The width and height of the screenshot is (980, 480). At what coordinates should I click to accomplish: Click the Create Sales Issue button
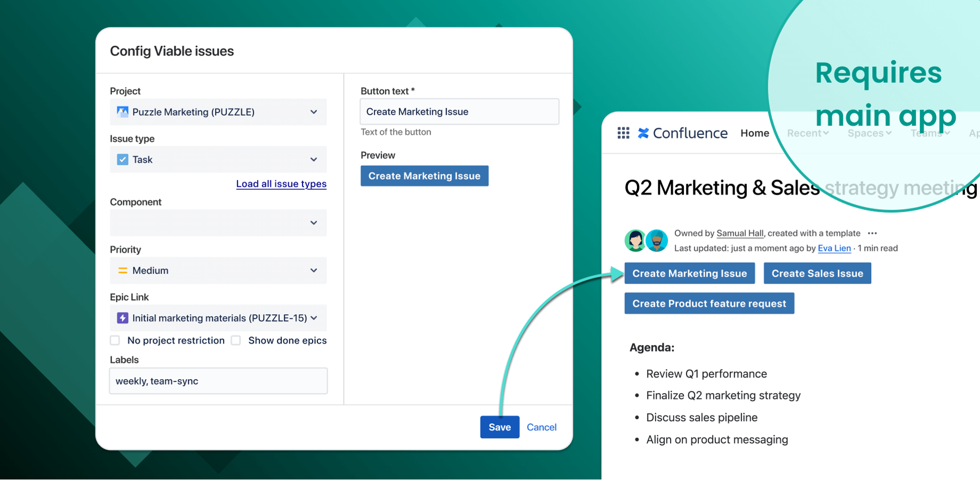point(817,273)
